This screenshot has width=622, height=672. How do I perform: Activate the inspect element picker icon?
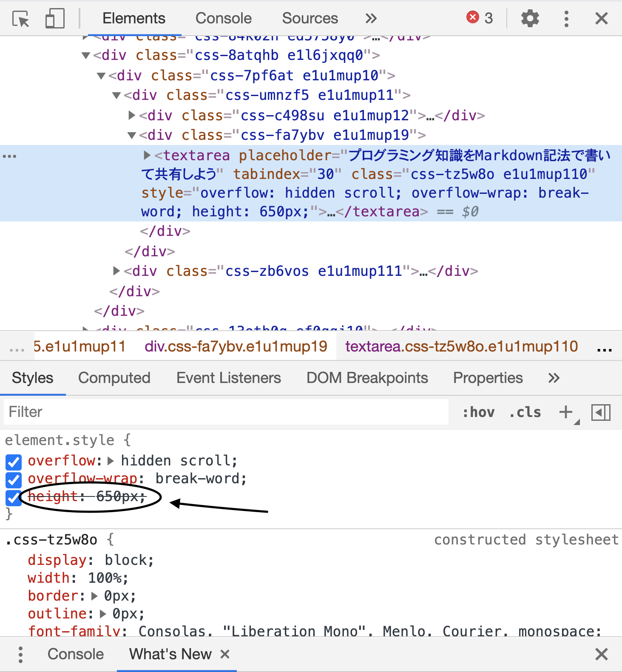[x=21, y=19]
